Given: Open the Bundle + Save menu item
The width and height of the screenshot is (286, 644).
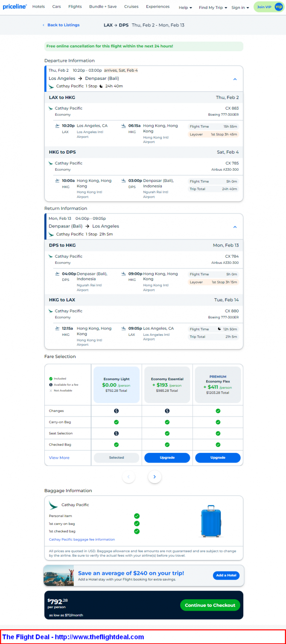Looking at the screenshot, I should point(103,7).
